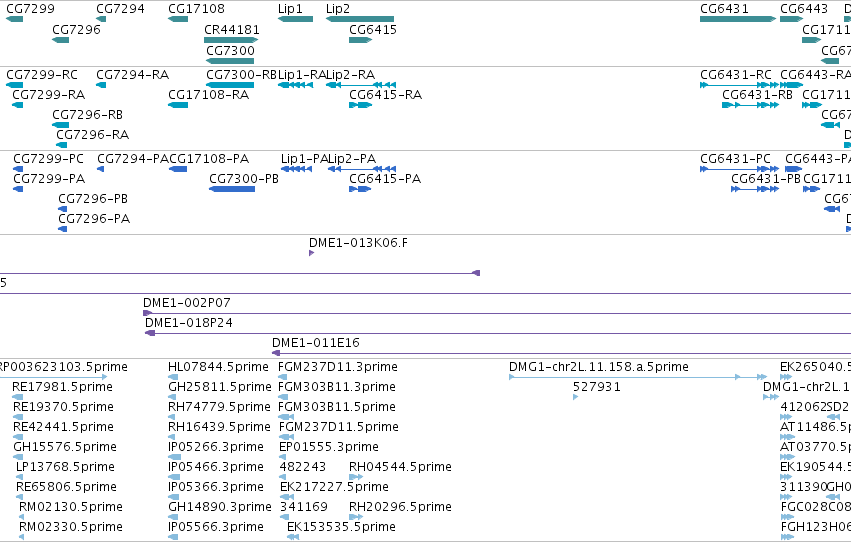This screenshot has width=851, height=542.
Task: Click EST FGM303B11.5prime
Action: (x=286, y=417)
